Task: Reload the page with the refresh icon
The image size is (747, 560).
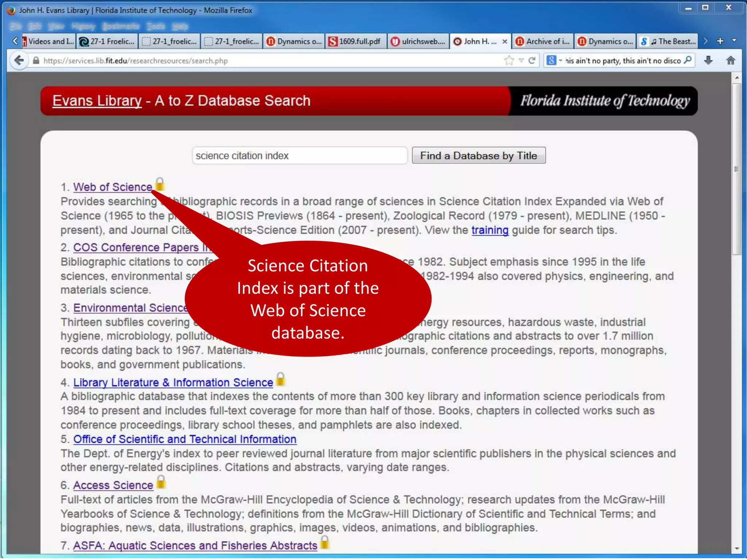Action: (532, 61)
